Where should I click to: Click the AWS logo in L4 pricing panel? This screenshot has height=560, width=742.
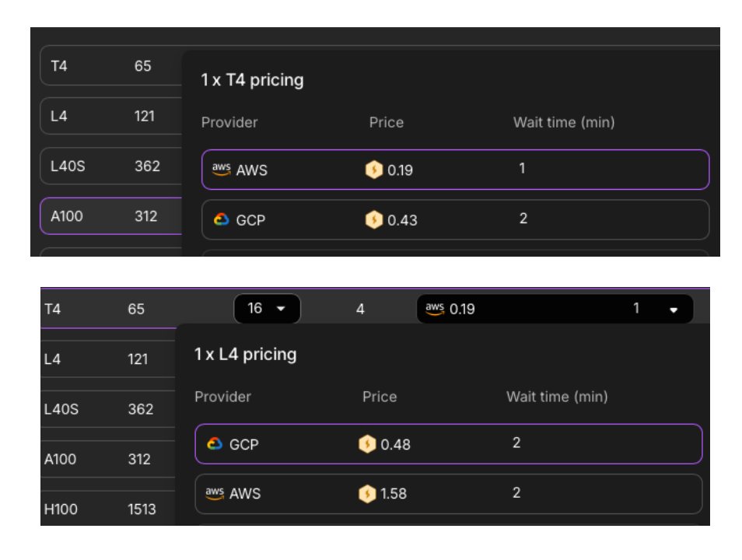[215, 493]
